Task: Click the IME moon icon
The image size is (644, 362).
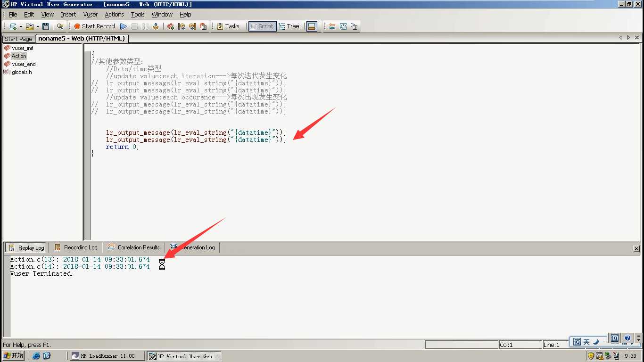Action: pyautogui.click(x=596, y=342)
